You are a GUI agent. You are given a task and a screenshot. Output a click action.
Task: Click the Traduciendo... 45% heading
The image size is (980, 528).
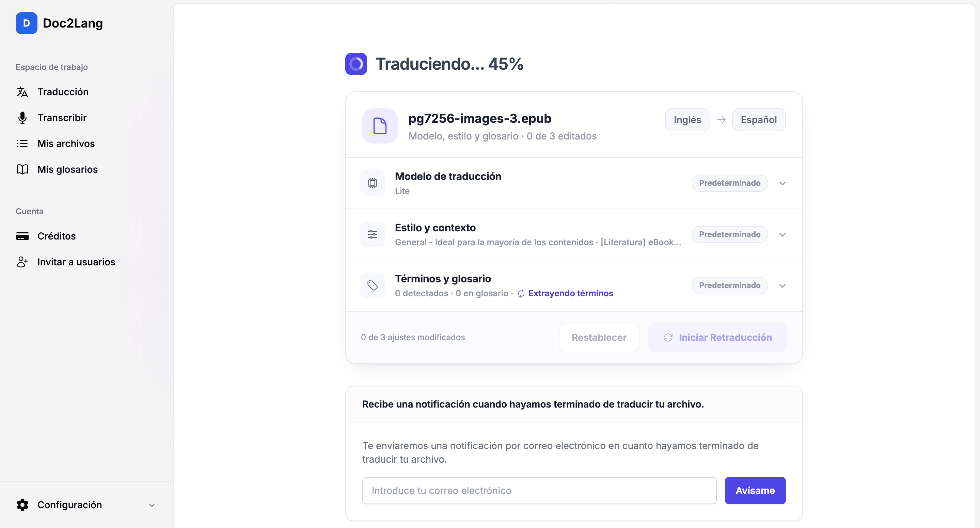[x=449, y=64]
